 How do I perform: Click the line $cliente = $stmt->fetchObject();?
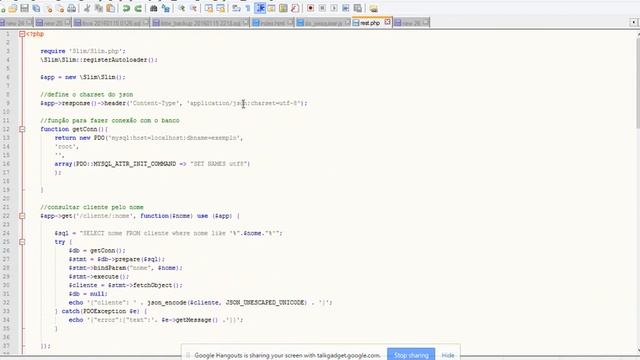tap(125, 285)
